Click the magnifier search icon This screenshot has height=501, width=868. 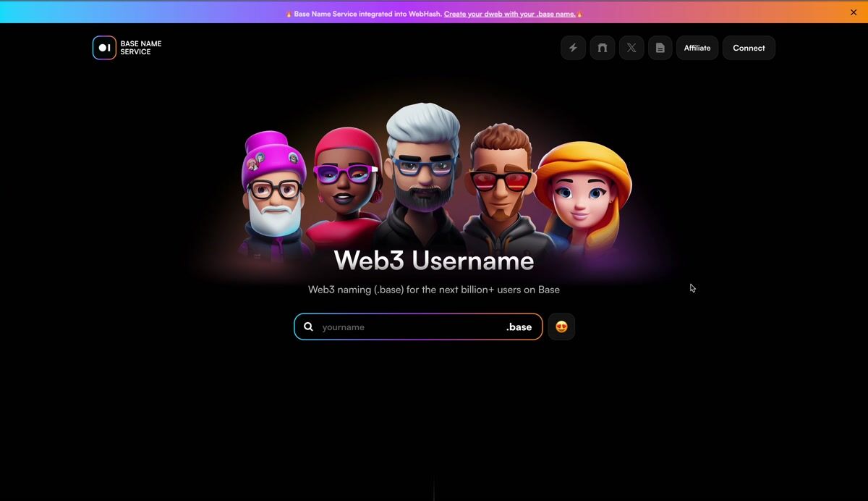[308, 327]
